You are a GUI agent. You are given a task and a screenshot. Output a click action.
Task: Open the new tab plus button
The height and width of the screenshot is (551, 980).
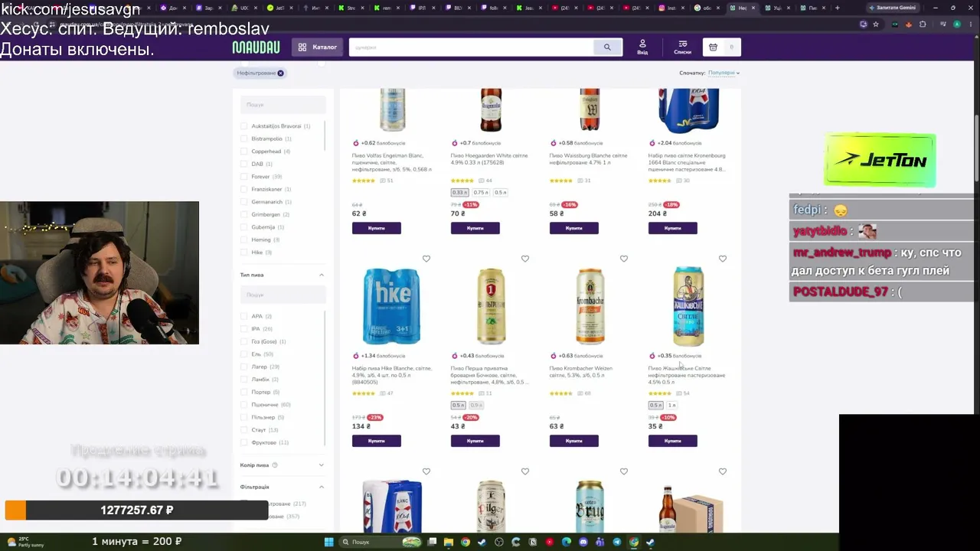(837, 8)
